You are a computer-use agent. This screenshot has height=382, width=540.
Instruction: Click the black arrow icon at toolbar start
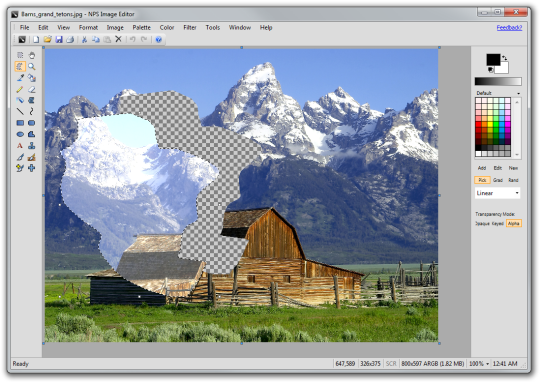coord(22,39)
